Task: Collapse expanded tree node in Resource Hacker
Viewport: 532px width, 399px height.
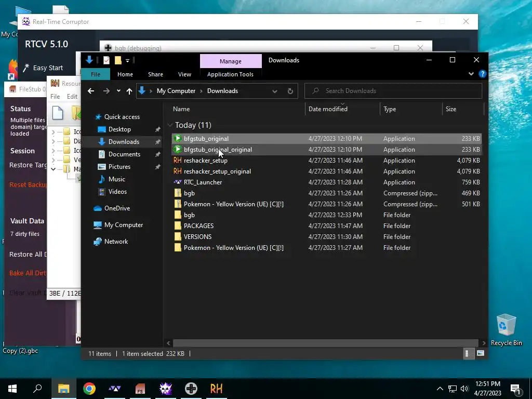Action: pyautogui.click(x=54, y=169)
